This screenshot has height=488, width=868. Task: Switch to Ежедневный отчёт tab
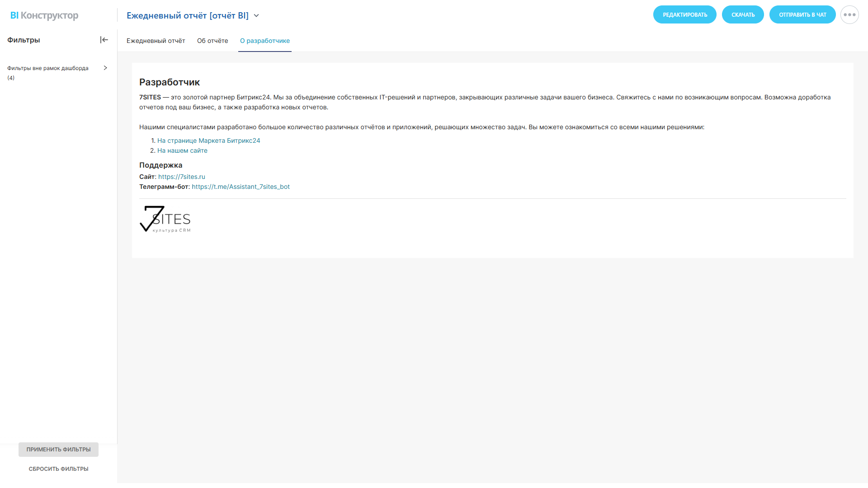tap(156, 41)
